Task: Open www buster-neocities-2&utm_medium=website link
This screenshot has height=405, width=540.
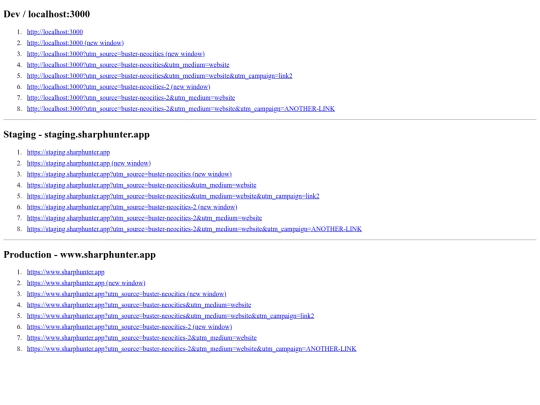Action: pos(142,338)
